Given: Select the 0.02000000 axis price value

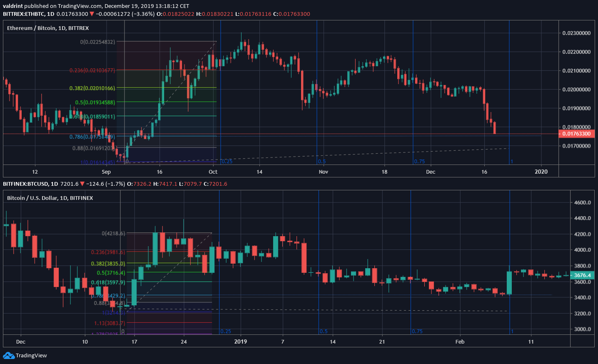Looking at the screenshot, I should 576,90.
